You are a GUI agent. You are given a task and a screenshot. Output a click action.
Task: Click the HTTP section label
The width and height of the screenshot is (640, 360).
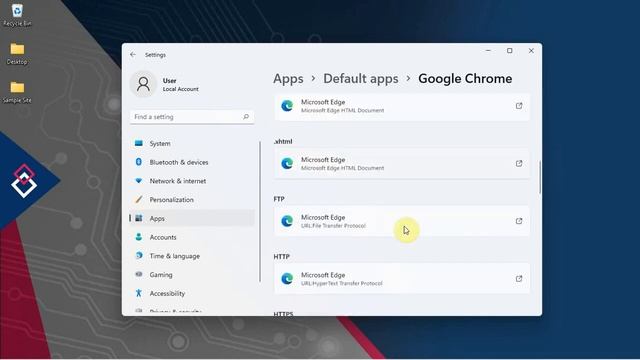click(281, 256)
